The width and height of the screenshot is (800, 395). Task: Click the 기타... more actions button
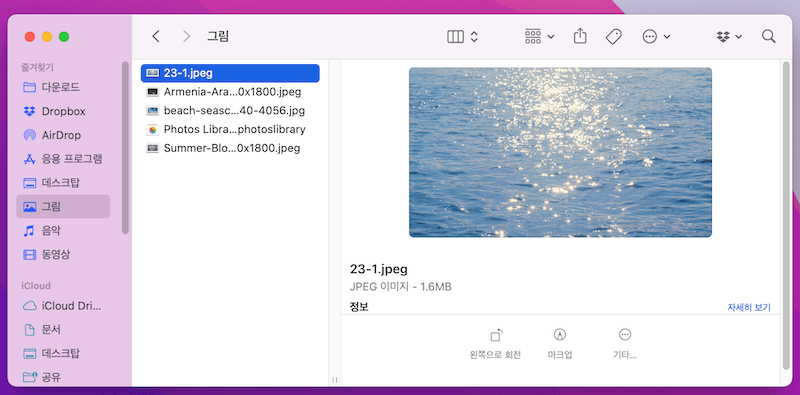tap(624, 344)
